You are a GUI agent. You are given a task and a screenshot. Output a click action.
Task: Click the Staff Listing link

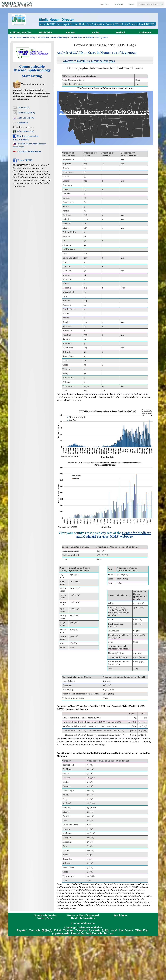(x=32, y=76)
